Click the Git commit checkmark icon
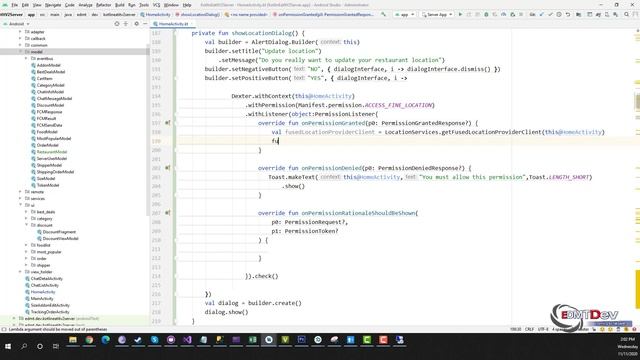This screenshot has width=640, height=360. click(550, 14)
